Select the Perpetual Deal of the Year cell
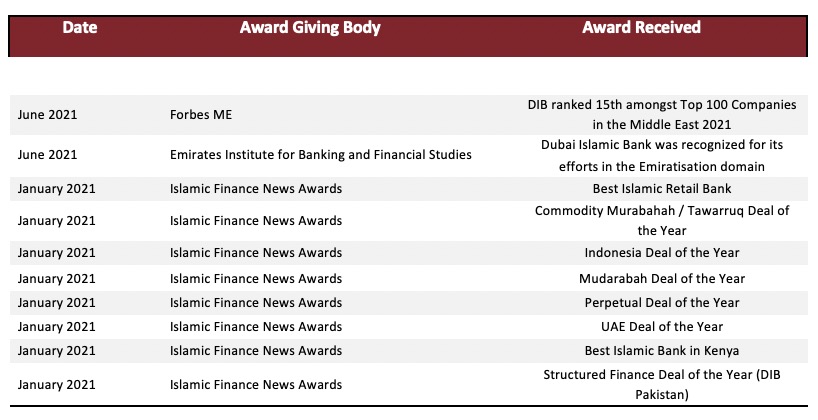 (x=661, y=303)
